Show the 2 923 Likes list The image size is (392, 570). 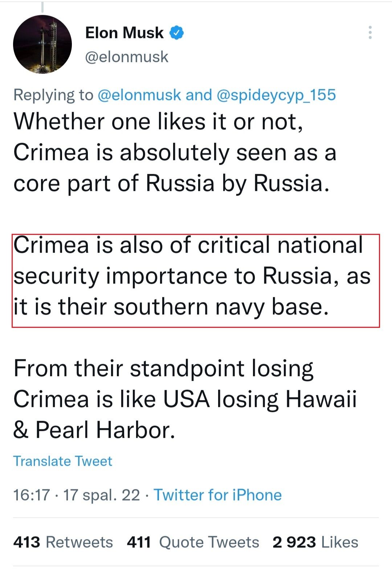(x=315, y=542)
